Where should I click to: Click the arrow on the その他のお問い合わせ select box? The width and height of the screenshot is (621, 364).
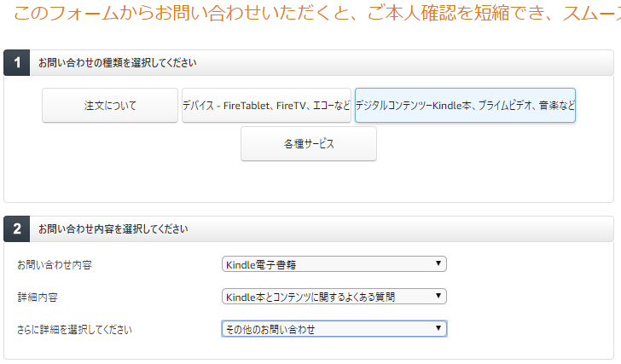(x=438, y=329)
